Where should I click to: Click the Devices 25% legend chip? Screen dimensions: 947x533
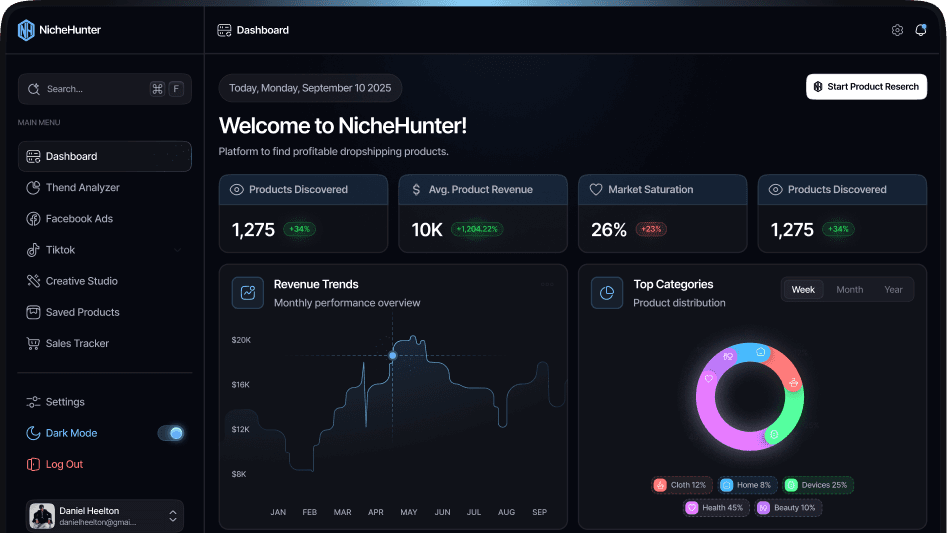(x=818, y=485)
